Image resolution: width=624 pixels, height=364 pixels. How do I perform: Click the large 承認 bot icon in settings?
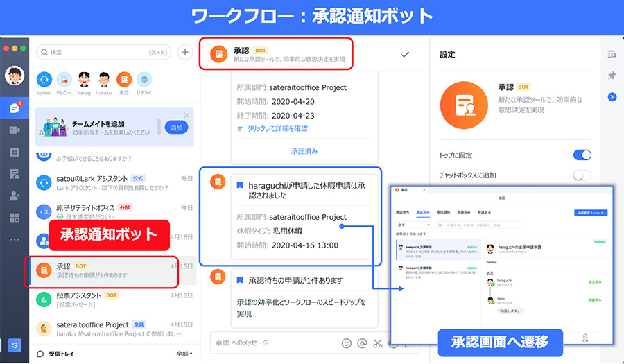(464, 105)
